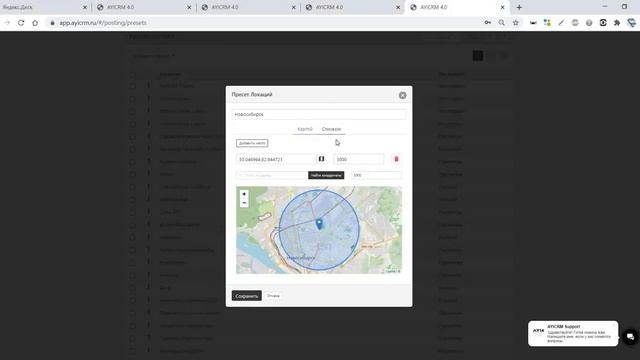The image size is (640, 360).
Task: Click the small radius field next to Найти координаты
Action: pyautogui.click(x=376, y=175)
